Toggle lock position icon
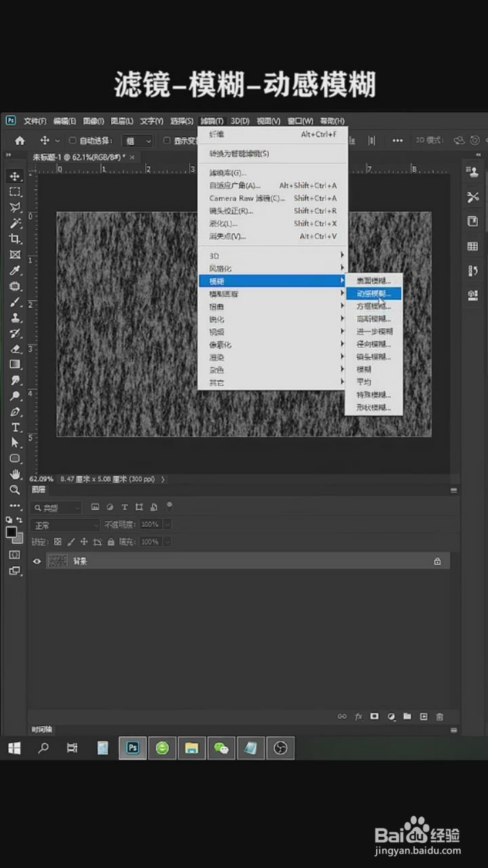 [84, 542]
